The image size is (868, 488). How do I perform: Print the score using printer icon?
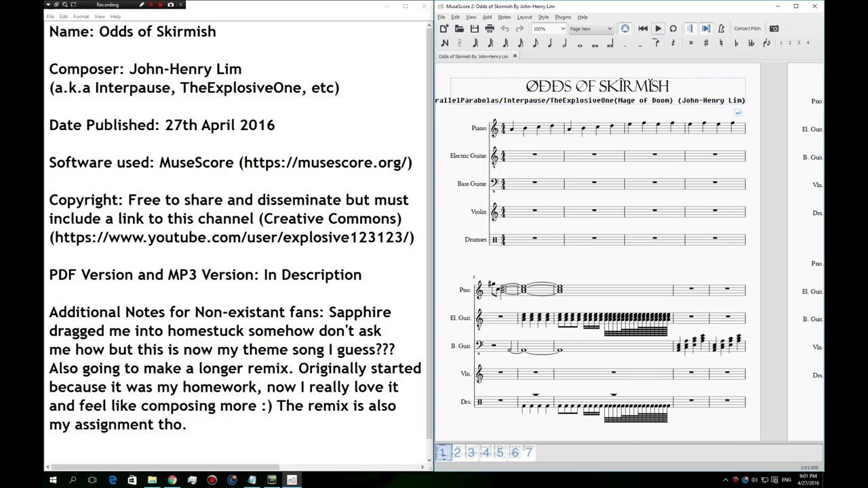(x=490, y=28)
